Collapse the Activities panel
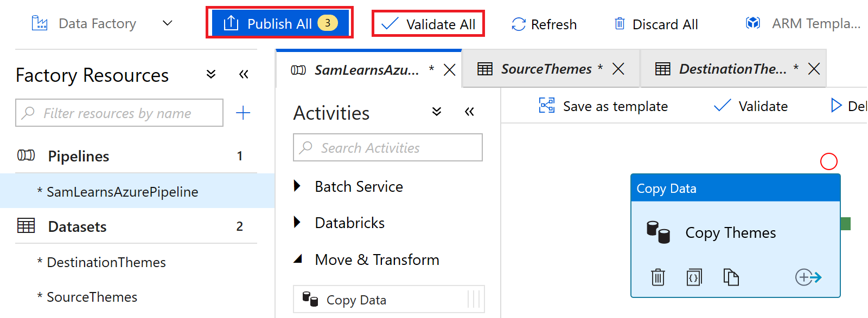 pyautogui.click(x=469, y=112)
